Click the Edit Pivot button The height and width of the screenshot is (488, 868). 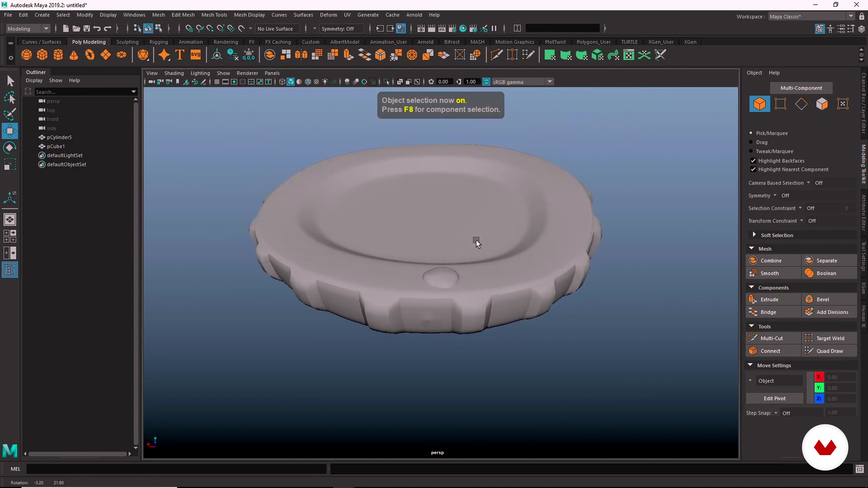coord(774,398)
